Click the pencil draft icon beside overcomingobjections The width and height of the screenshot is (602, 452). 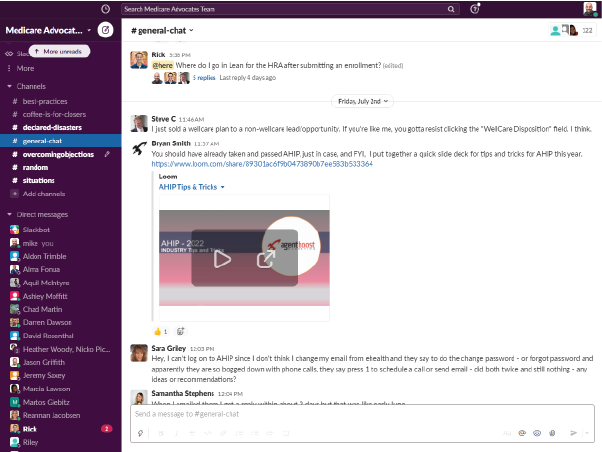[108, 154]
